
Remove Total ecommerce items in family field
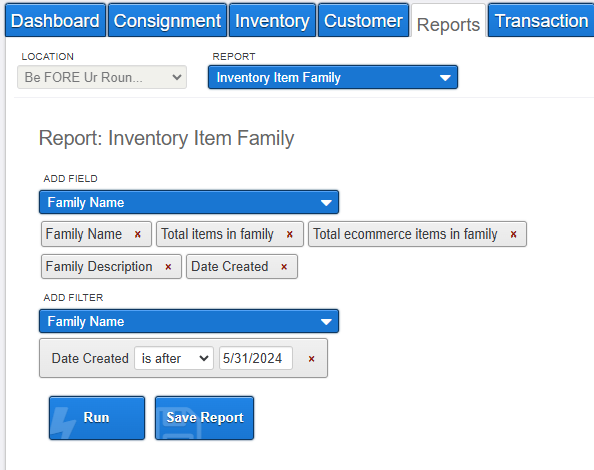513,234
